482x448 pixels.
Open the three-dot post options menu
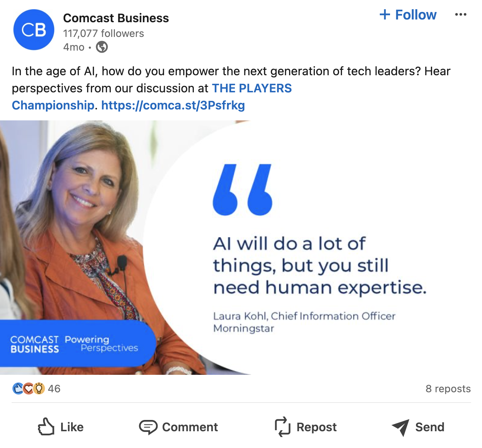[460, 15]
